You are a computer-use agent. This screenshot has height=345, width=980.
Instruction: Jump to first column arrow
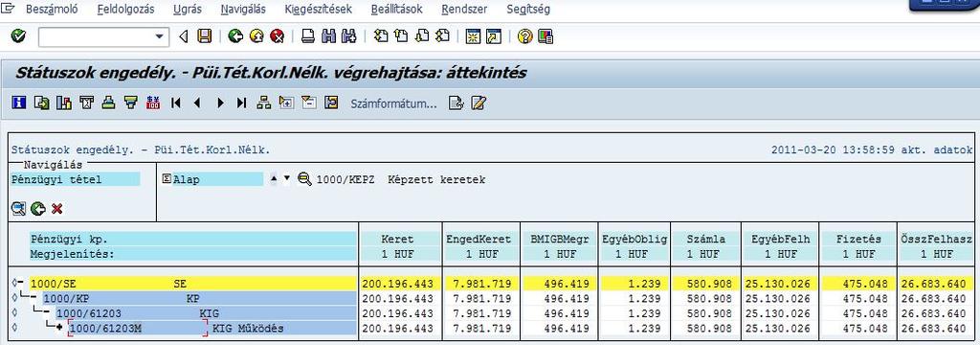[x=176, y=103]
